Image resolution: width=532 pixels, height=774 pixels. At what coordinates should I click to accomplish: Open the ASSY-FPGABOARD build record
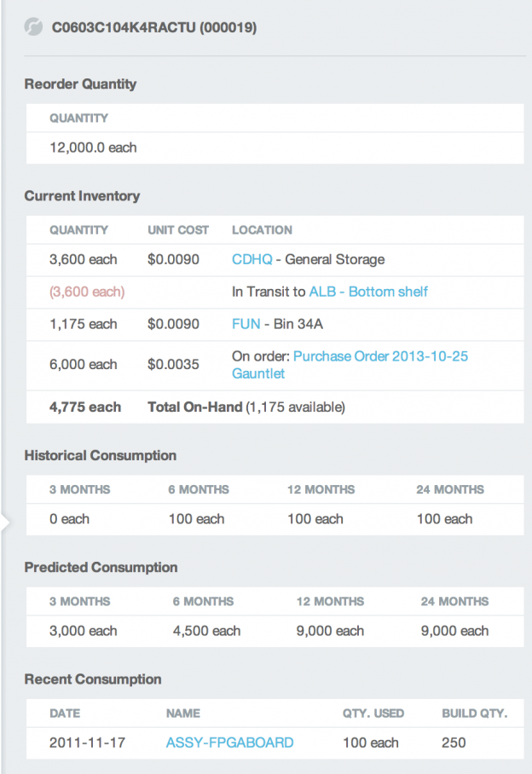click(228, 742)
